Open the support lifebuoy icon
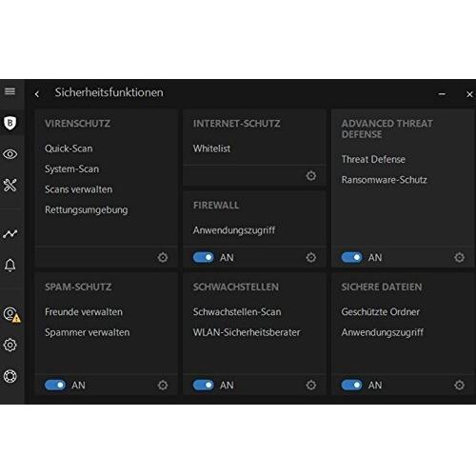The height and width of the screenshot is (476, 476). point(10,376)
